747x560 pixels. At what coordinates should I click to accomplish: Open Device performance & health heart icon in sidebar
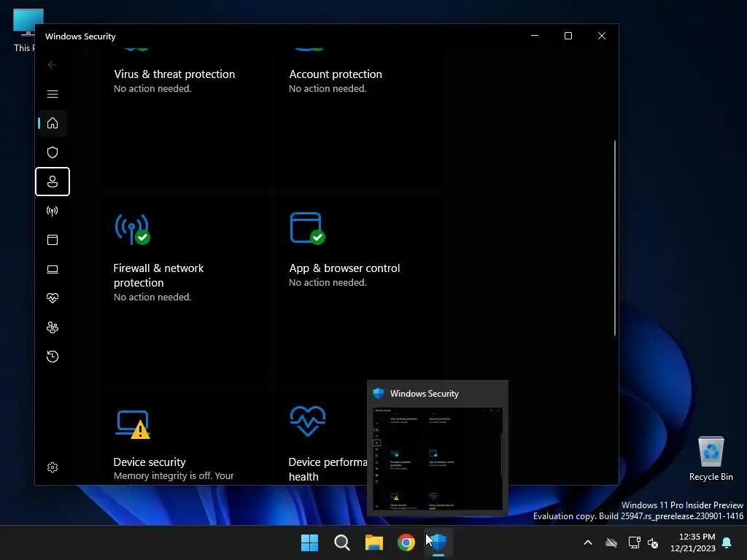pyautogui.click(x=53, y=298)
